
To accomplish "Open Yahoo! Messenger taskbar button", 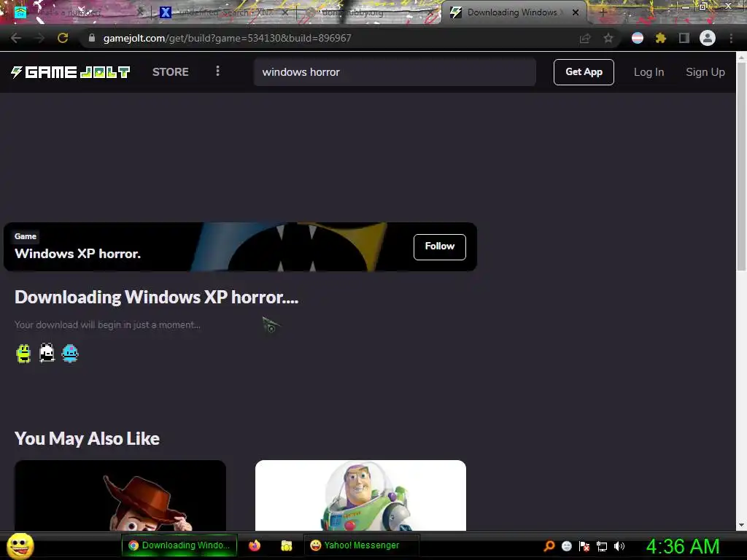I will coord(361,545).
